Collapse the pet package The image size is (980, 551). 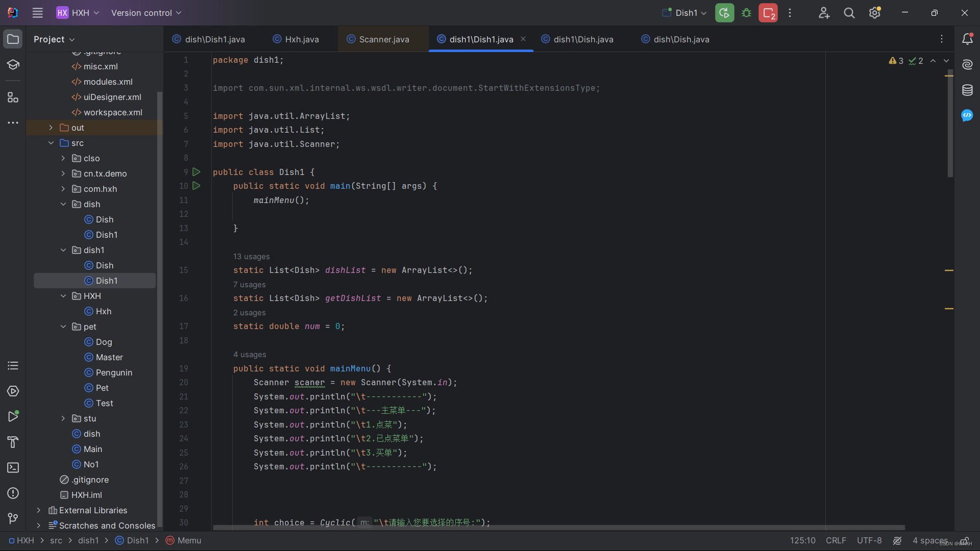pos(63,327)
